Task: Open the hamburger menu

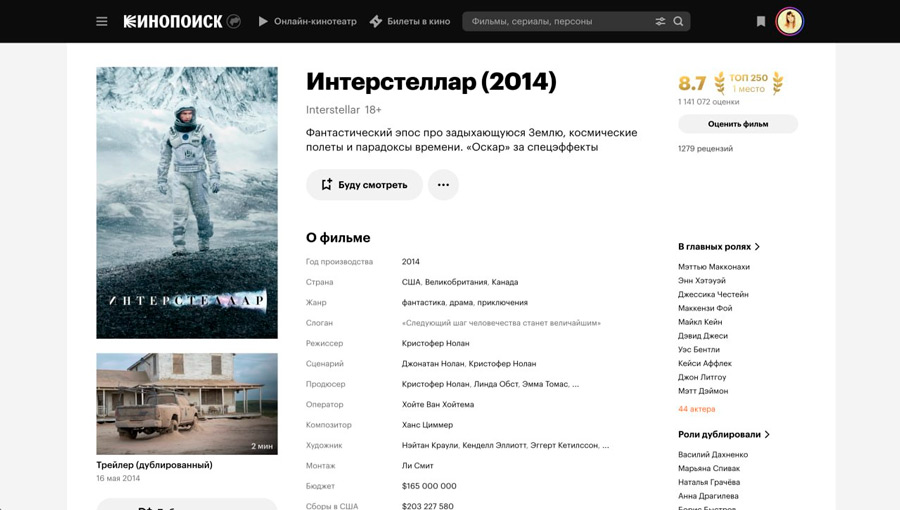Action: click(101, 21)
